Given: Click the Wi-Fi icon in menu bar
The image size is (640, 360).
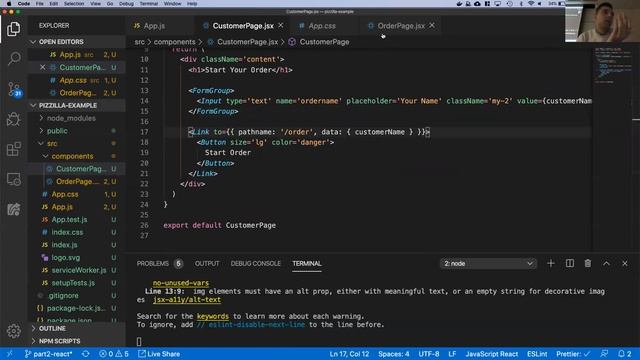Looking at the screenshot, I should (531, 4).
